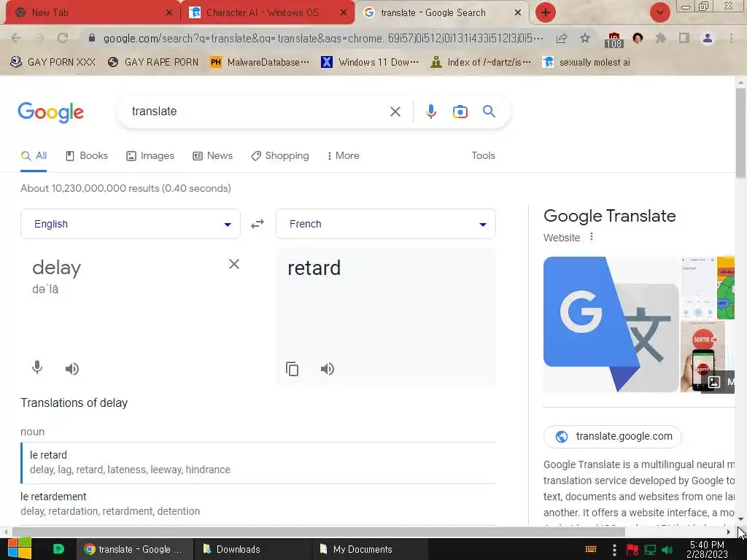The width and height of the screenshot is (747, 560).
Task: Open target language French dropdown
Action: click(386, 224)
